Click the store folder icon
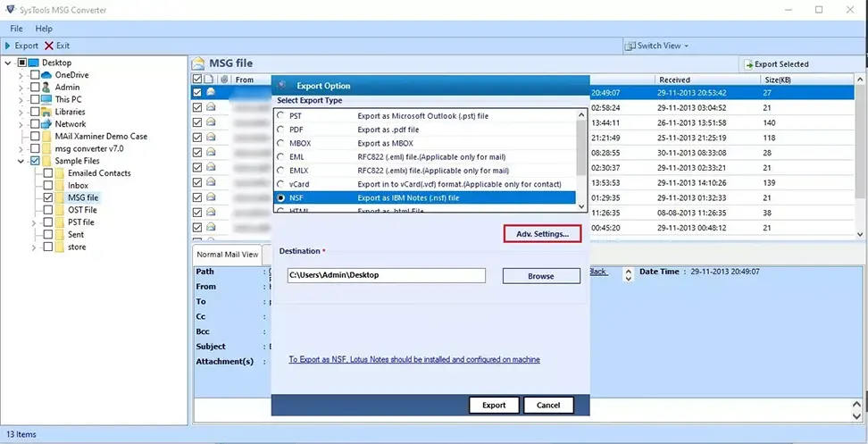Screen dimensions: 868x444 tap(60, 247)
